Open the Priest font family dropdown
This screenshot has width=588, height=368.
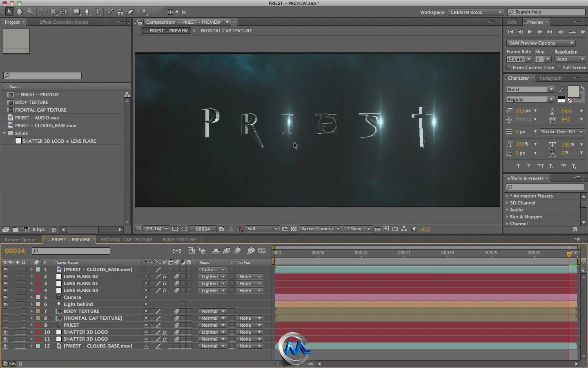(x=530, y=90)
